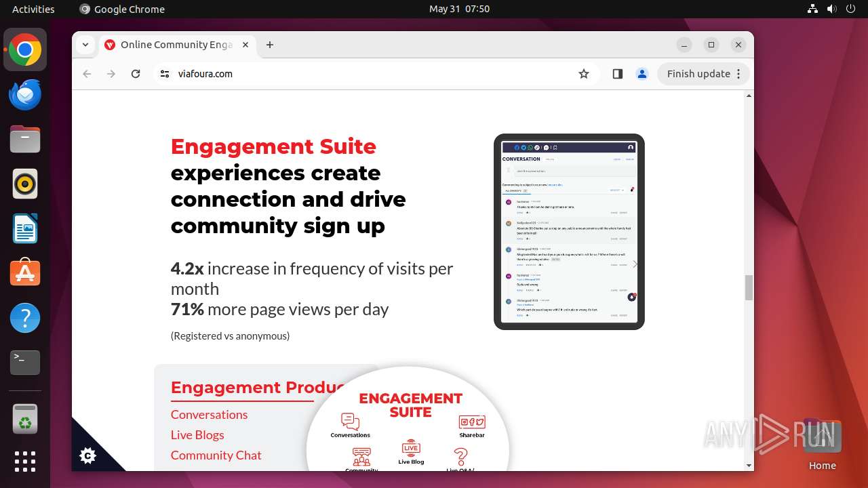
Task: Open the Live Blogs product link
Action: coord(197,434)
